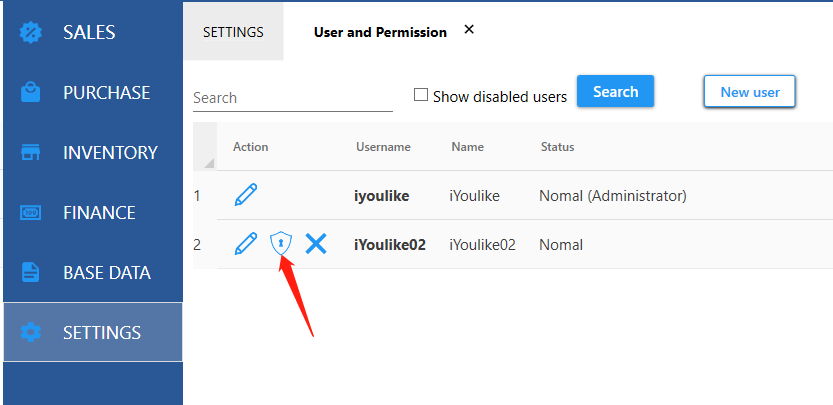Focus the Search input field
The image size is (833, 405).
pos(293,98)
